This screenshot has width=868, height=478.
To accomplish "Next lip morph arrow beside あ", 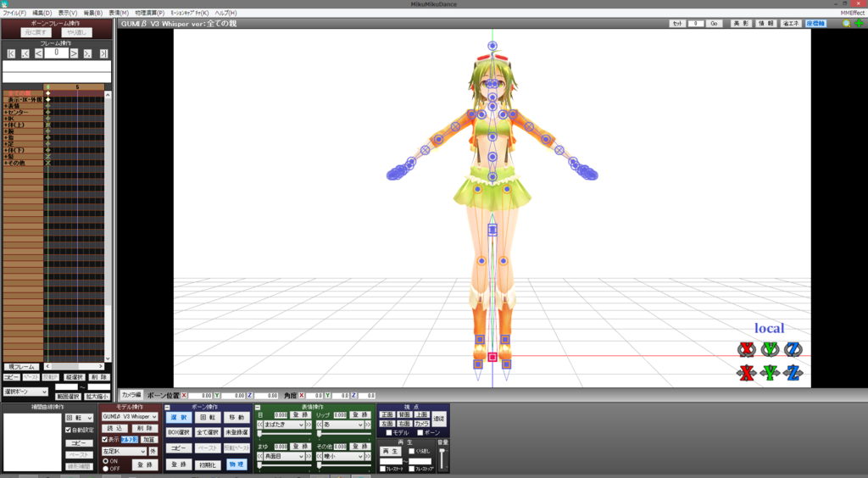I will pos(368,425).
